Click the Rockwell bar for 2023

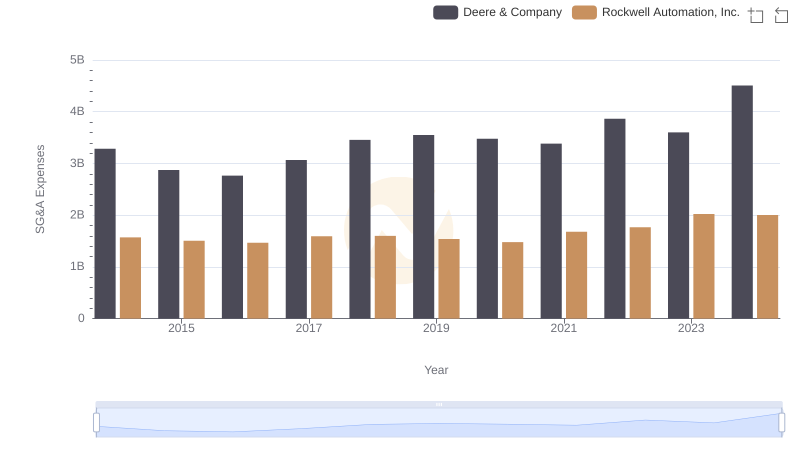pyautogui.click(x=704, y=266)
